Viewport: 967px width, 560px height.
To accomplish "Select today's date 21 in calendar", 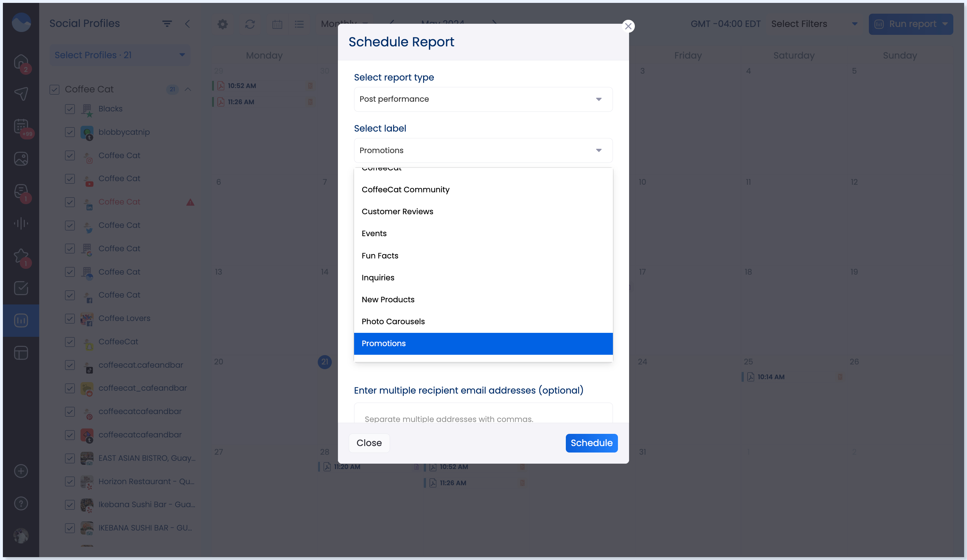I will [x=325, y=362].
